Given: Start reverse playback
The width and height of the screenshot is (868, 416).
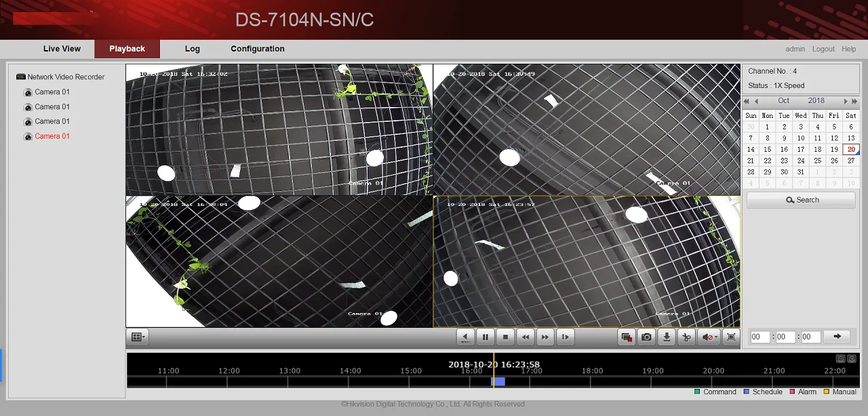Looking at the screenshot, I should pyautogui.click(x=465, y=337).
